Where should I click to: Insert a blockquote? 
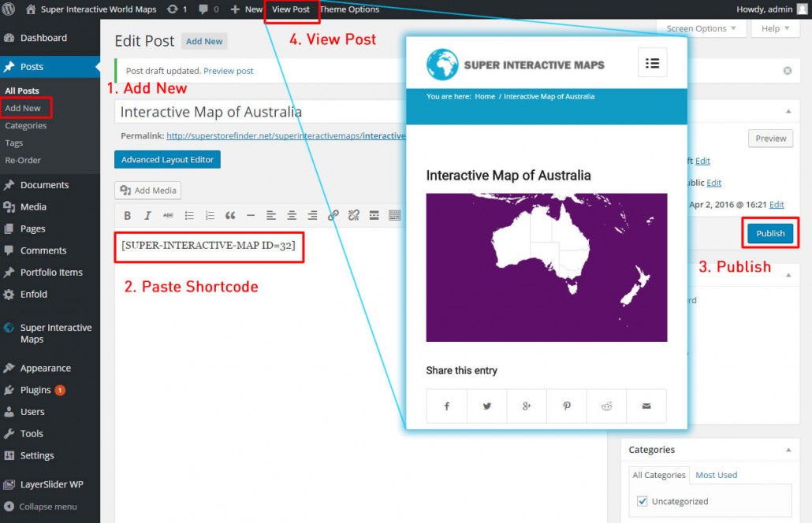coord(229,215)
